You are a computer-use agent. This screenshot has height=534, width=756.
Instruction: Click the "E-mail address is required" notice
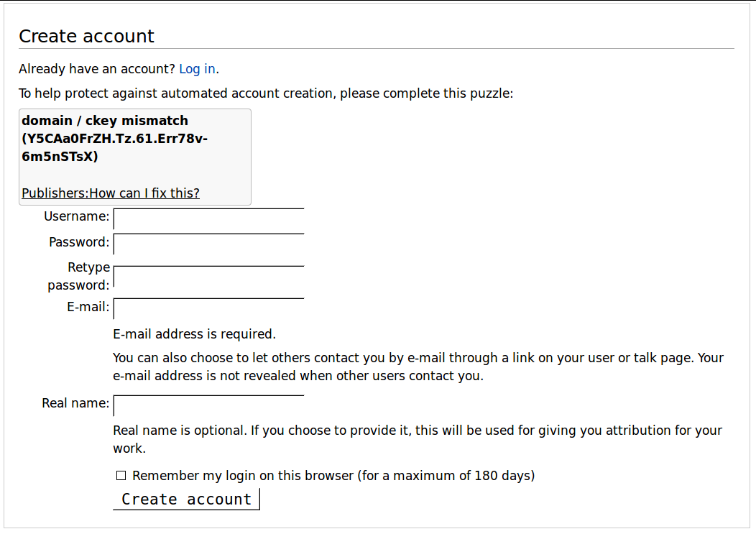[194, 334]
